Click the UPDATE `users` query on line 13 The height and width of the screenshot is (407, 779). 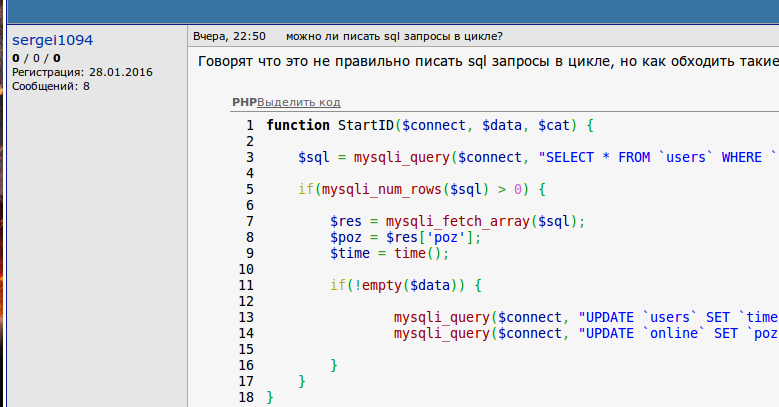point(586,317)
